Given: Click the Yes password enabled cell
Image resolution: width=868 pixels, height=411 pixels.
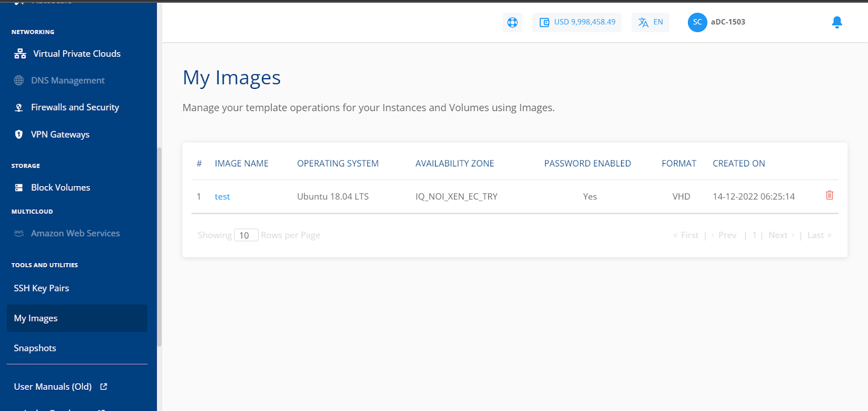Looking at the screenshot, I should coord(590,196).
